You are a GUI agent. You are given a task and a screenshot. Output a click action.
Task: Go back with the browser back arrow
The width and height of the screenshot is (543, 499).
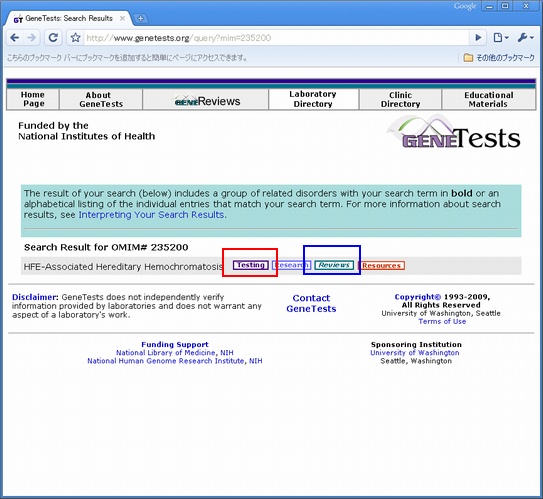[x=15, y=37]
